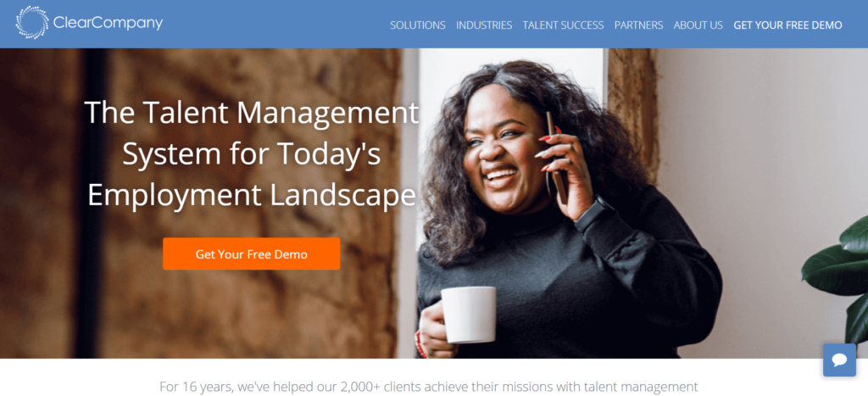Open the chat bubble widget
The width and height of the screenshot is (868, 396).
(x=839, y=360)
